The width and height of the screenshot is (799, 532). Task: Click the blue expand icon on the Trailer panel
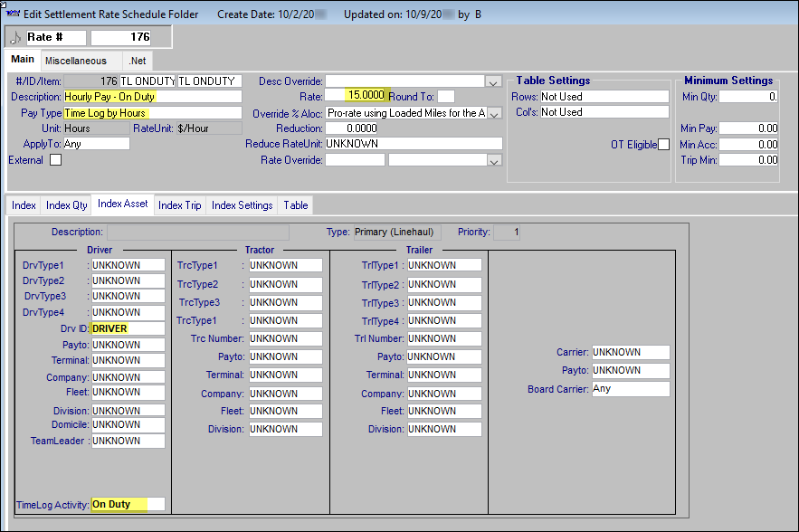click(x=419, y=250)
